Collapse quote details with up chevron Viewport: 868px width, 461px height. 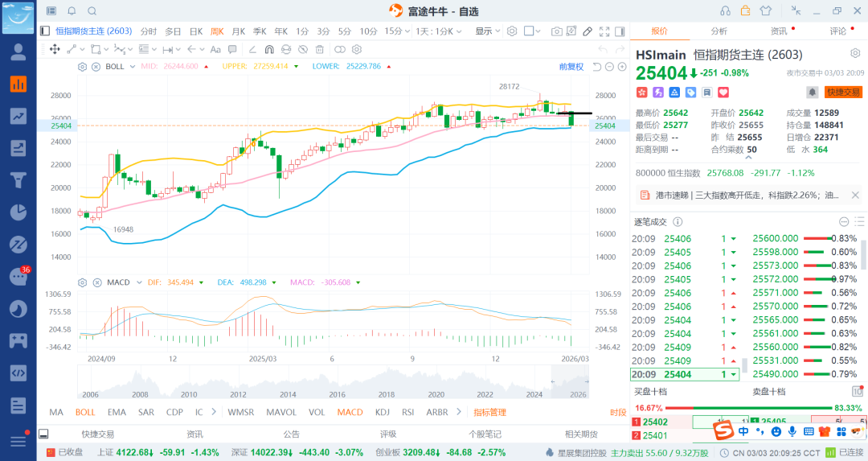[x=748, y=158]
